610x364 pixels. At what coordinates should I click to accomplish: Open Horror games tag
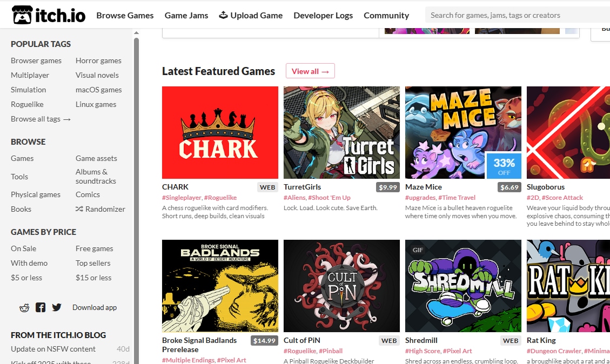coord(98,60)
